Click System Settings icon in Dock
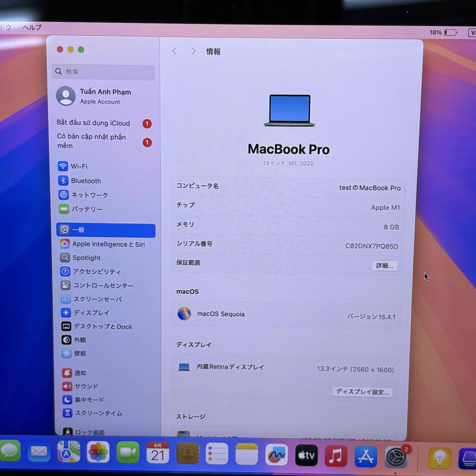 (x=396, y=457)
